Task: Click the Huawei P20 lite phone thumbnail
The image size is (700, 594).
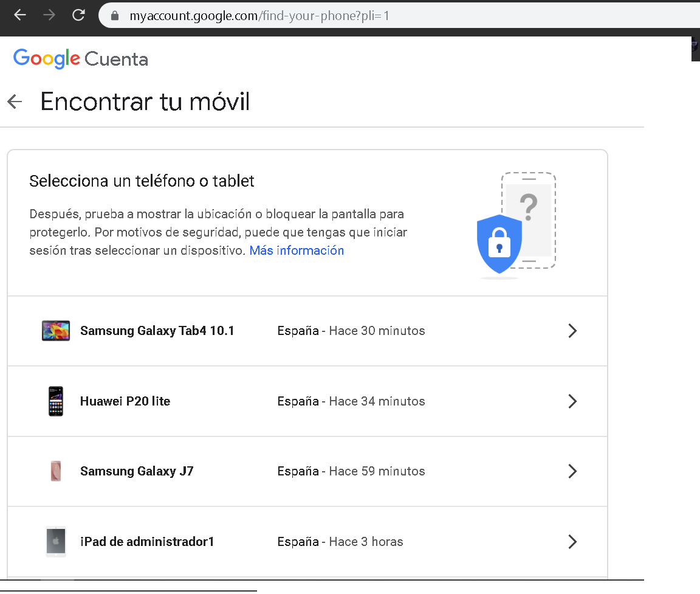Action: [56, 401]
